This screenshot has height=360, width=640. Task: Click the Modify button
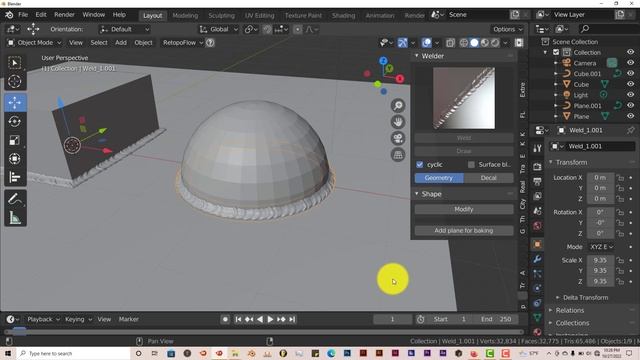coord(464,209)
